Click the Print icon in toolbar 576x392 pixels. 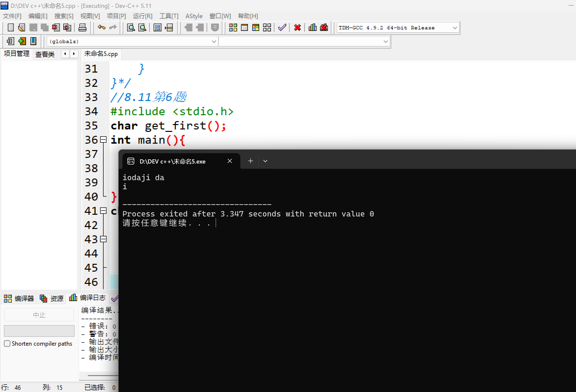pos(82,27)
